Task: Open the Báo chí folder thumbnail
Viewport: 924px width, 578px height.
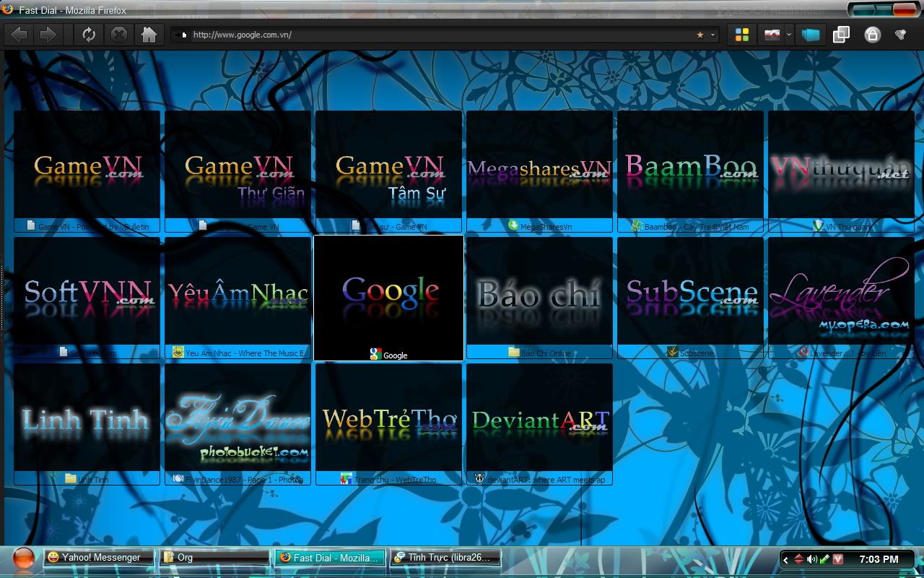Action: pos(539,291)
